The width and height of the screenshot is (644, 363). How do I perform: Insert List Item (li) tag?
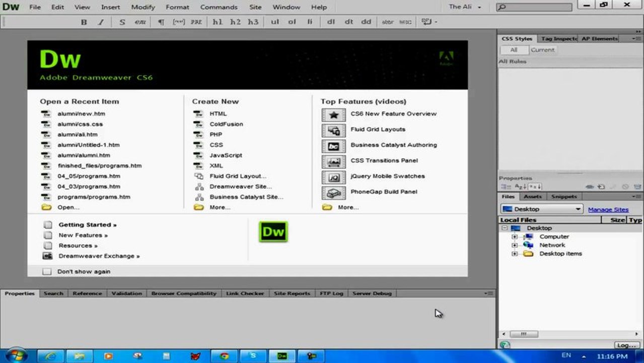pyautogui.click(x=310, y=22)
